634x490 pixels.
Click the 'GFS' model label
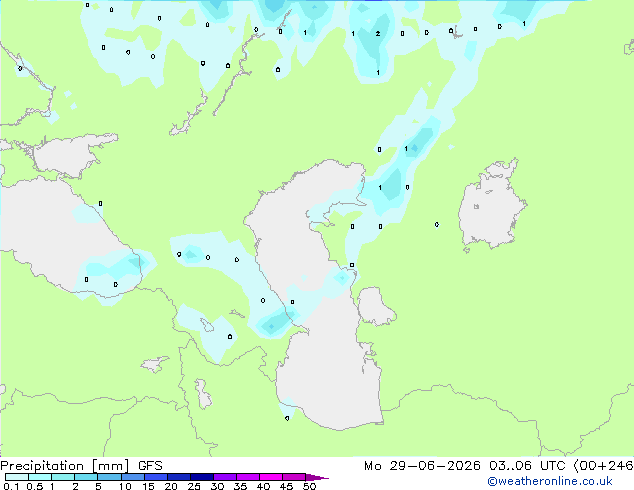click(150, 466)
